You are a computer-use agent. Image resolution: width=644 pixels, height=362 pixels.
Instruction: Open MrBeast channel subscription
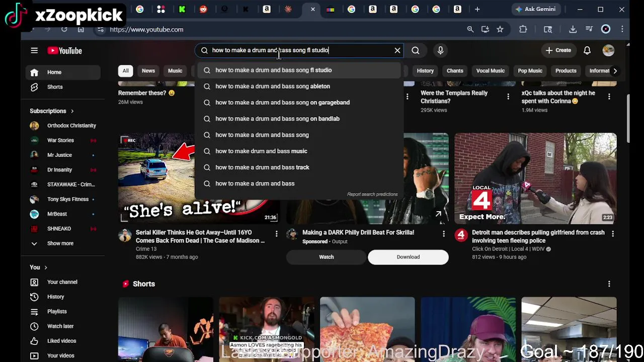point(63,214)
